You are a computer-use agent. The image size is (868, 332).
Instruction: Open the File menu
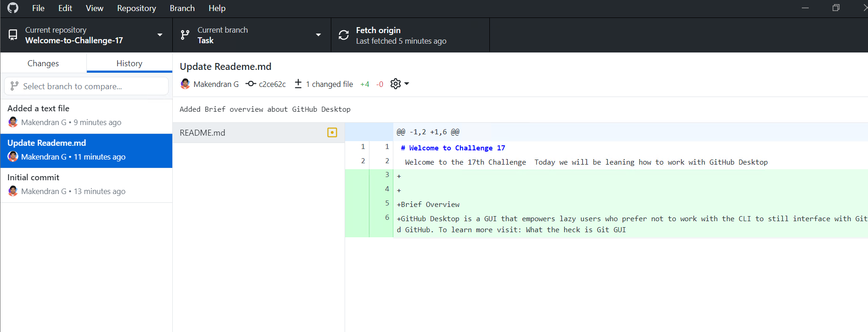click(38, 8)
